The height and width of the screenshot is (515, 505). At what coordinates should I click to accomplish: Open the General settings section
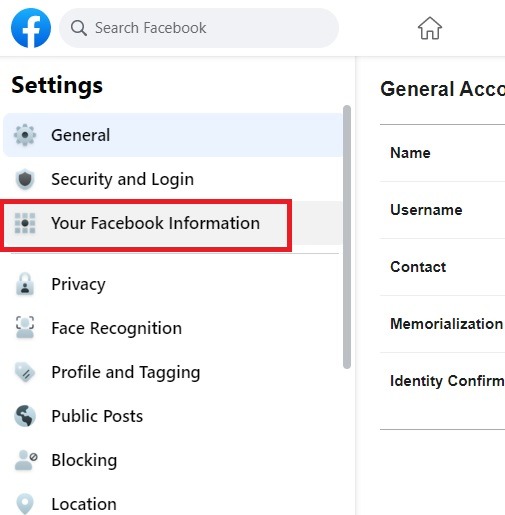(x=173, y=135)
